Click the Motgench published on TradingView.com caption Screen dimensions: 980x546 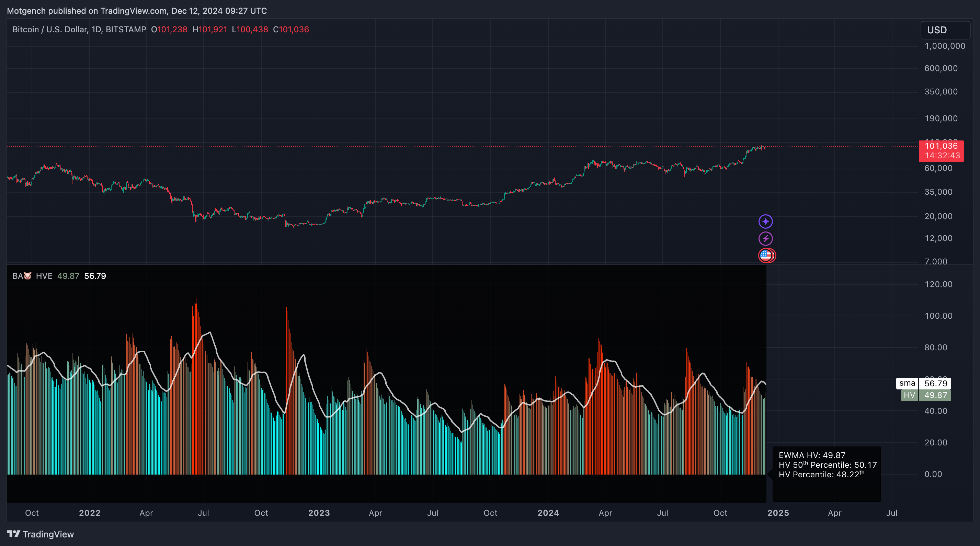tap(137, 11)
